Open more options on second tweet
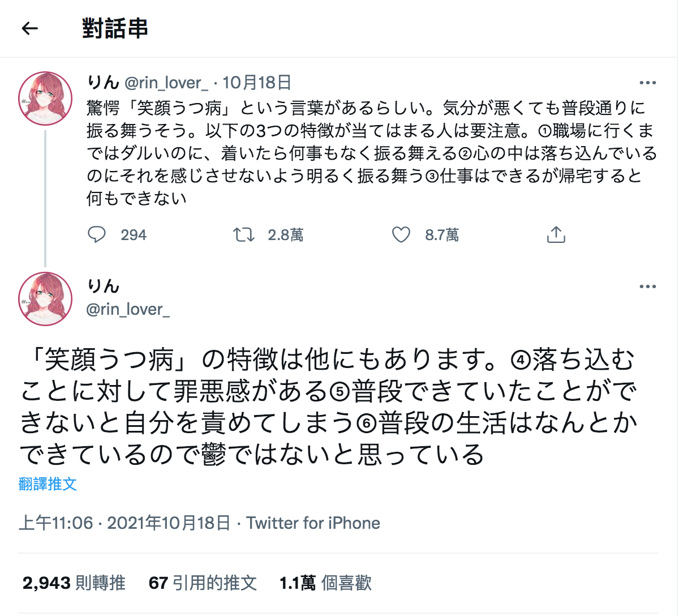Image resolution: width=679 pixels, height=616 pixels. click(x=647, y=286)
